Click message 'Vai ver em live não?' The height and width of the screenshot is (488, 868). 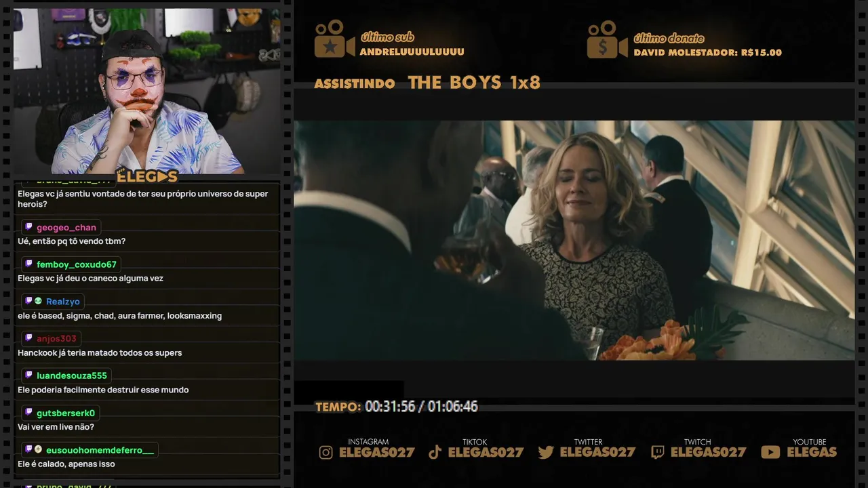(x=56, y=428)
